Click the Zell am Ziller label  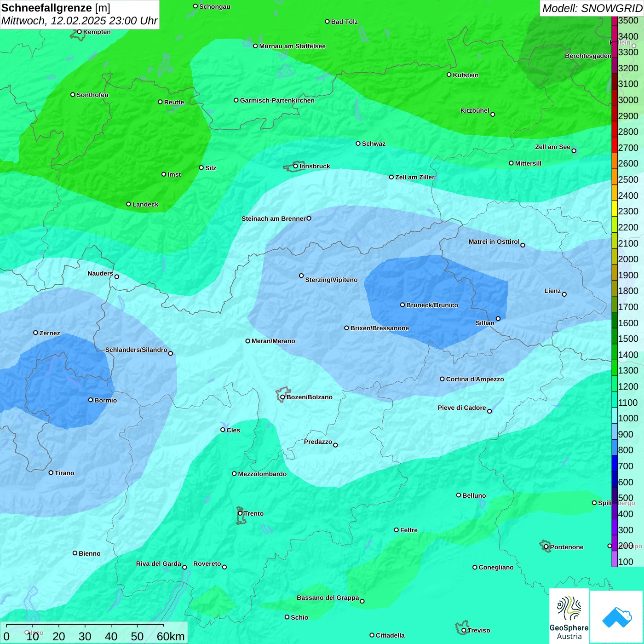click(415, 177)
